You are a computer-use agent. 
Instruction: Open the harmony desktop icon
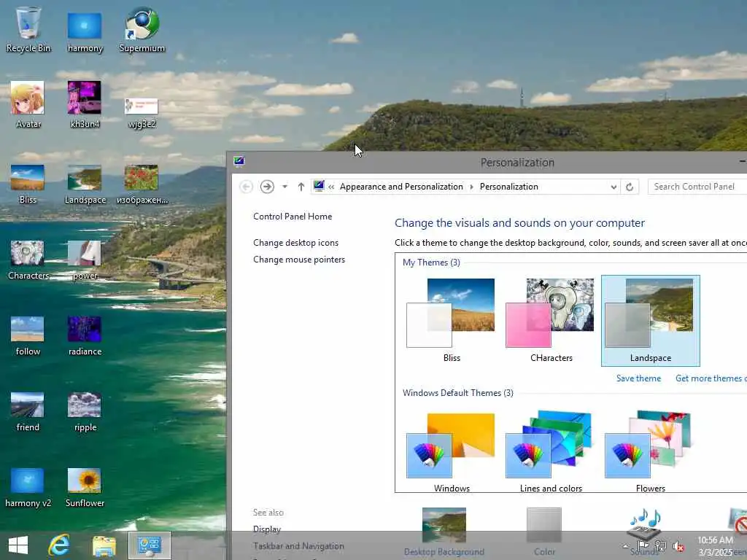[x=85, y=31]
